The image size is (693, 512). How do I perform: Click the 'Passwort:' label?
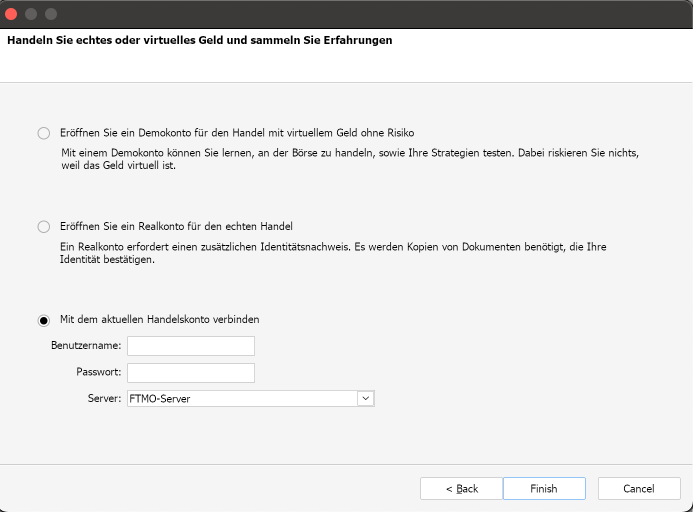[98, 372]
